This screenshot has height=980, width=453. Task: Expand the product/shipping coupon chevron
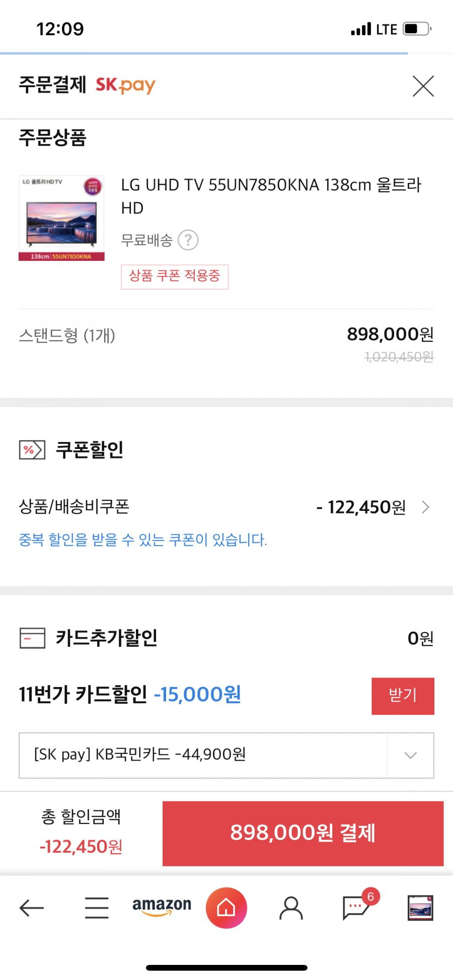coord(426,507)
